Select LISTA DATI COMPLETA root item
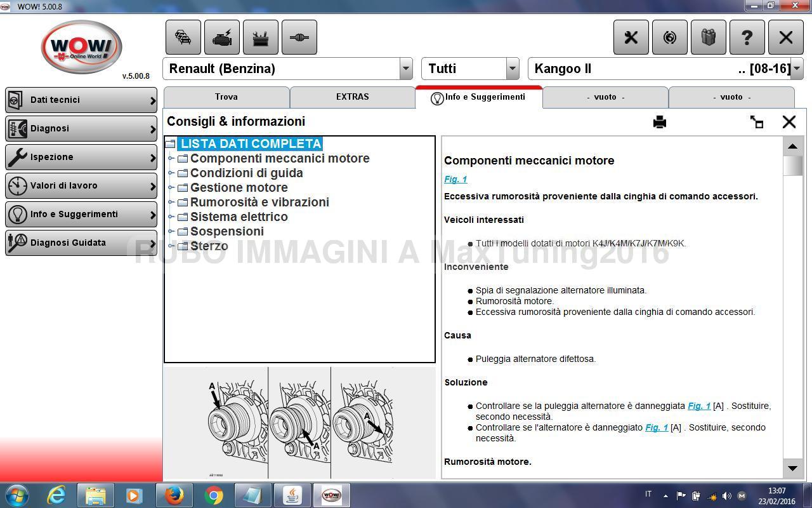The image size is (812, 508). (x=250, y=144)
